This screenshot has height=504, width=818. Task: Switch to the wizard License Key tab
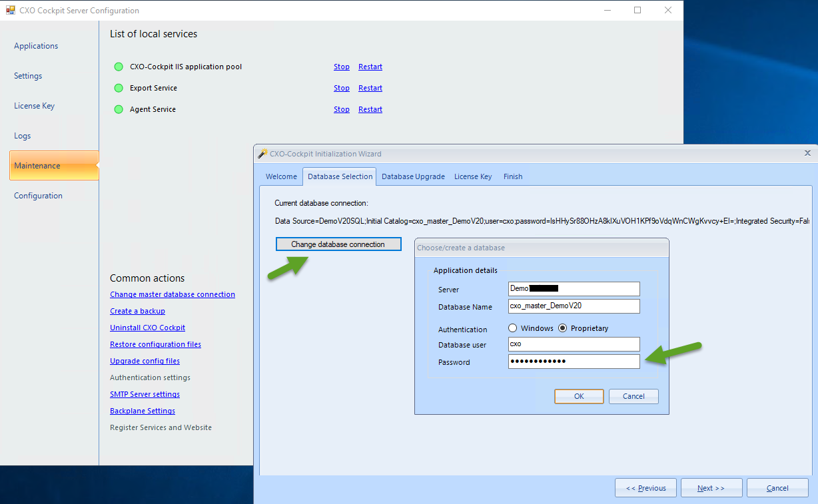point(473,176)
